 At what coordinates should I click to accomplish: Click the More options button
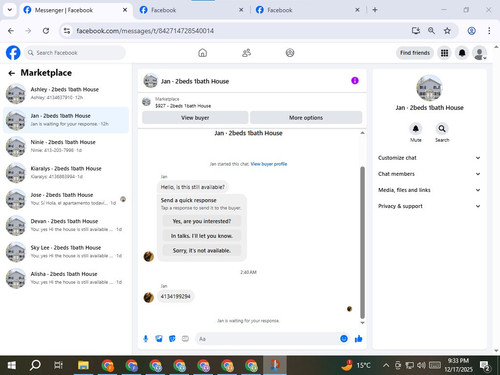tap(306, 118)
